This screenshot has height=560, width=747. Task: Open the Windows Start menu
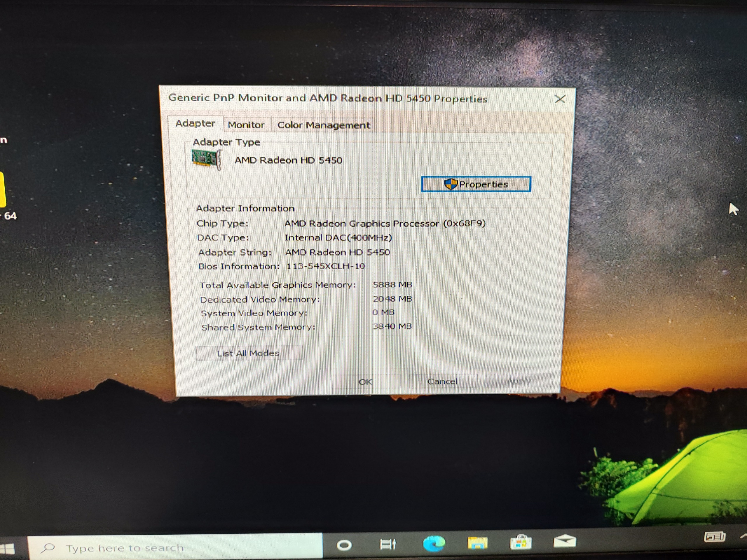click(7, 549)
